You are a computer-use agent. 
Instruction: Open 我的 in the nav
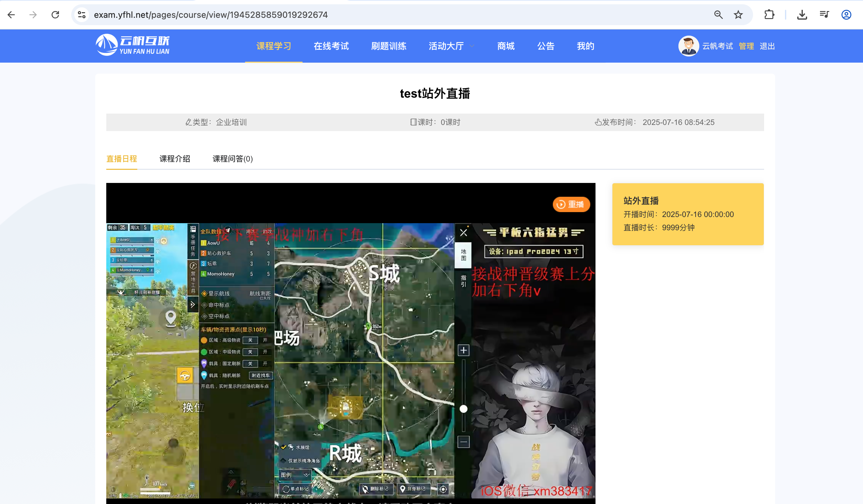coord(586,46)
